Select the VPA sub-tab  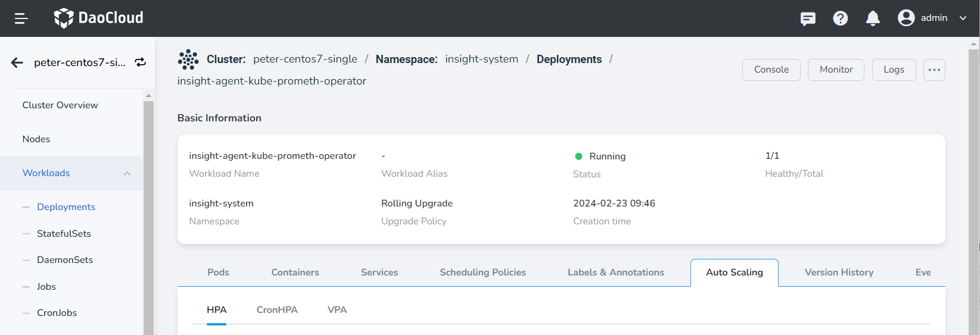click(337, 310)
